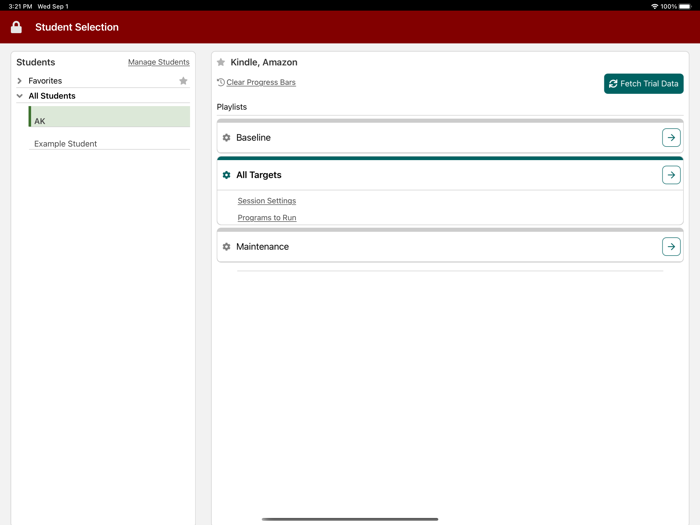Click the All Targets playlist name
700x525 pixels.
tap(259, 175)
